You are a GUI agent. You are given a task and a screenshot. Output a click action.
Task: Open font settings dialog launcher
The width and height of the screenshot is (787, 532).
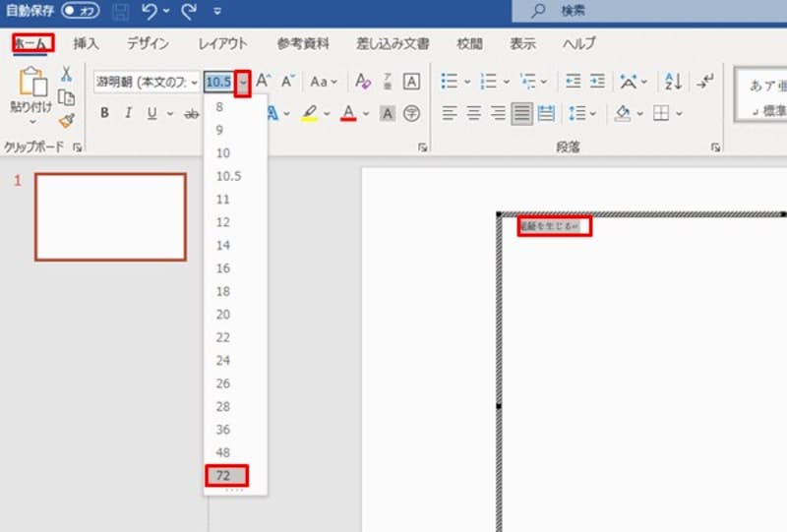(x=423, y=148)
